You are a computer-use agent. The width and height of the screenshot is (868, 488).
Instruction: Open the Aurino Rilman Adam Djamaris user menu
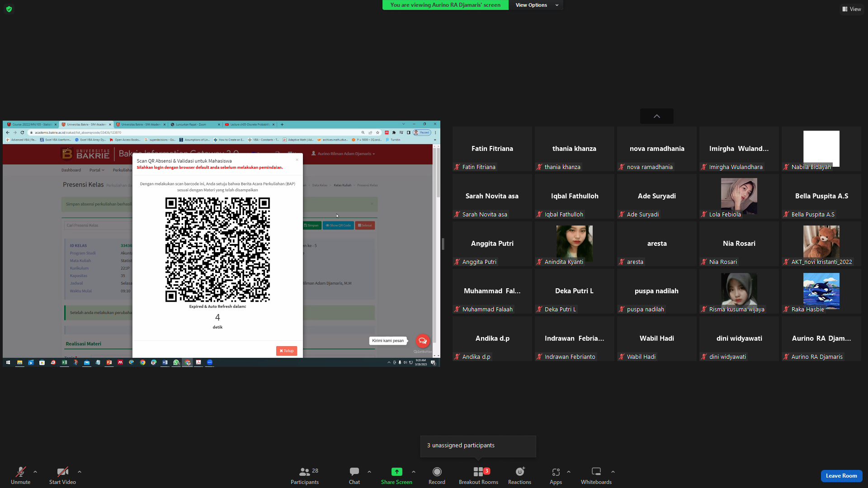coord(343,154)
